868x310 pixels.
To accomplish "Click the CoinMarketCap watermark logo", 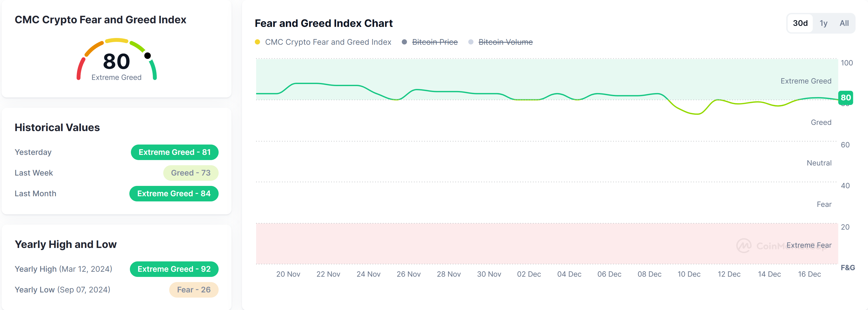I will point(744,246).
